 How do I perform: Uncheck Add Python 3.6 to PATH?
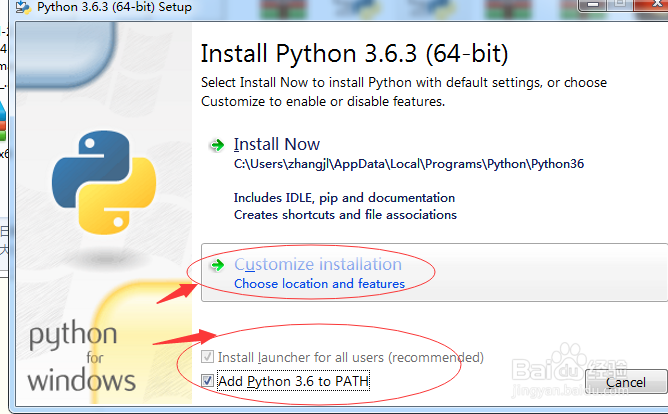[x=207, y=380]
